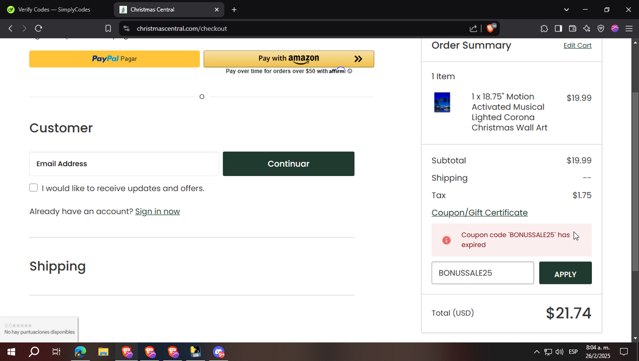Click the Corona Wall Art product thumbnail

442,102
